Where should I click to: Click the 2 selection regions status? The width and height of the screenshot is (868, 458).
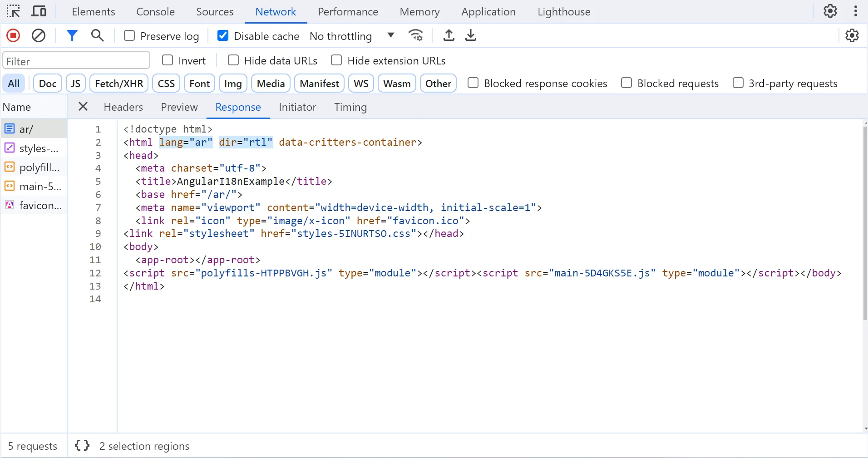[144, 446]
